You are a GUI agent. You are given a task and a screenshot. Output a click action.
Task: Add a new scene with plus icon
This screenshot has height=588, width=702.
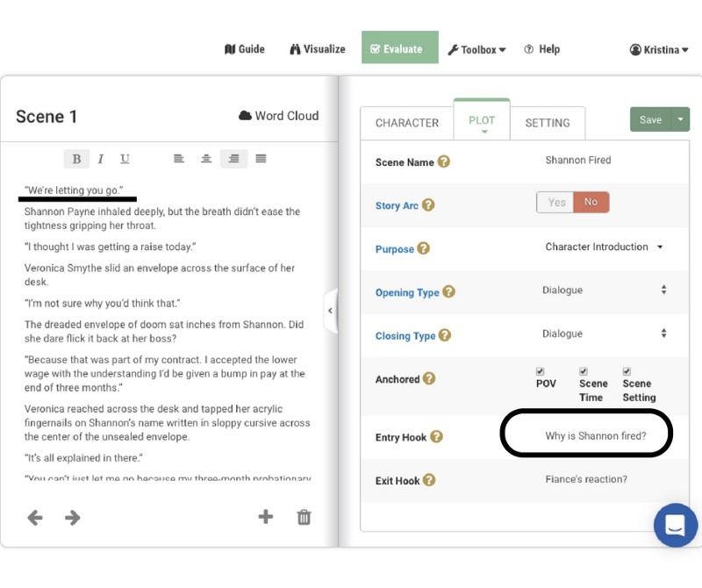(x=265, y=517)
